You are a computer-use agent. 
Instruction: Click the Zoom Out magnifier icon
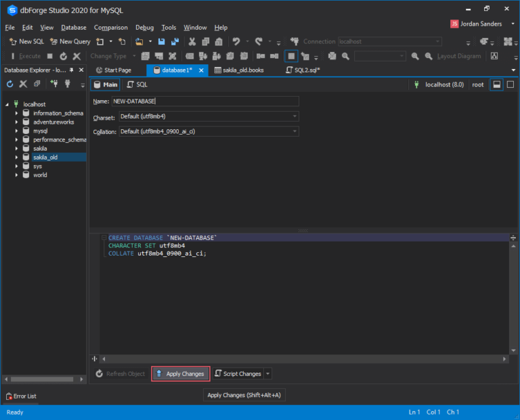[x=429, y=56]
